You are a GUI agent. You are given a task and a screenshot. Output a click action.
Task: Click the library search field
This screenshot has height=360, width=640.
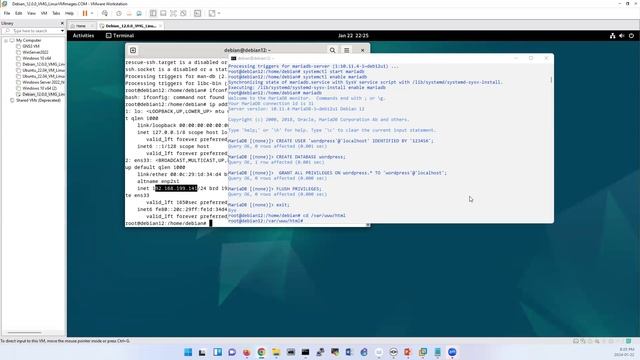(31, 31)
